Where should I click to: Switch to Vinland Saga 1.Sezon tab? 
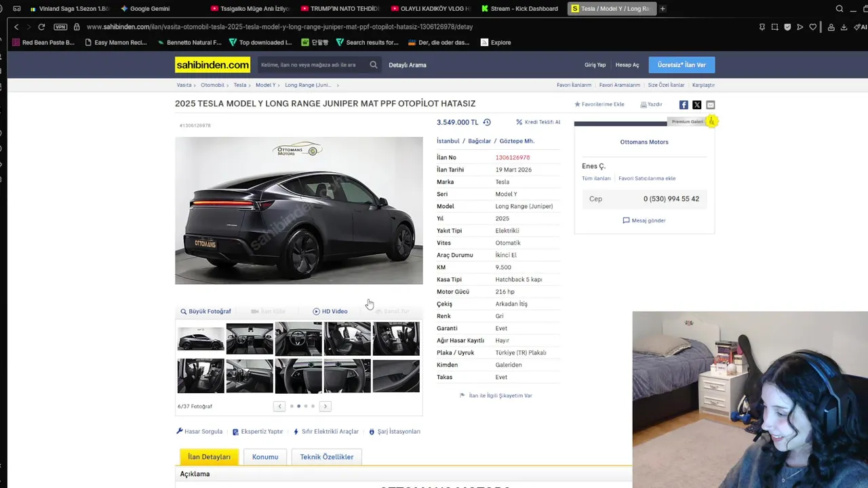point(68,9)
